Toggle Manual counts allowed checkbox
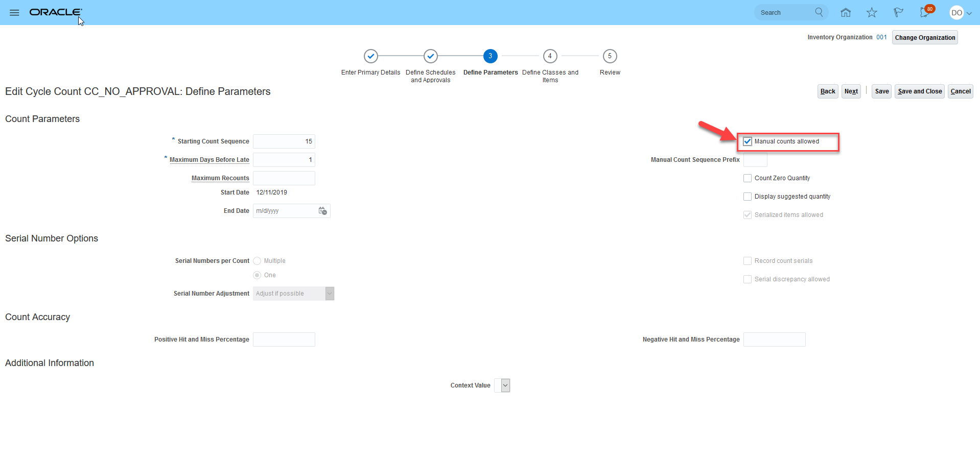The image size is (980, 461). [748, 141]
